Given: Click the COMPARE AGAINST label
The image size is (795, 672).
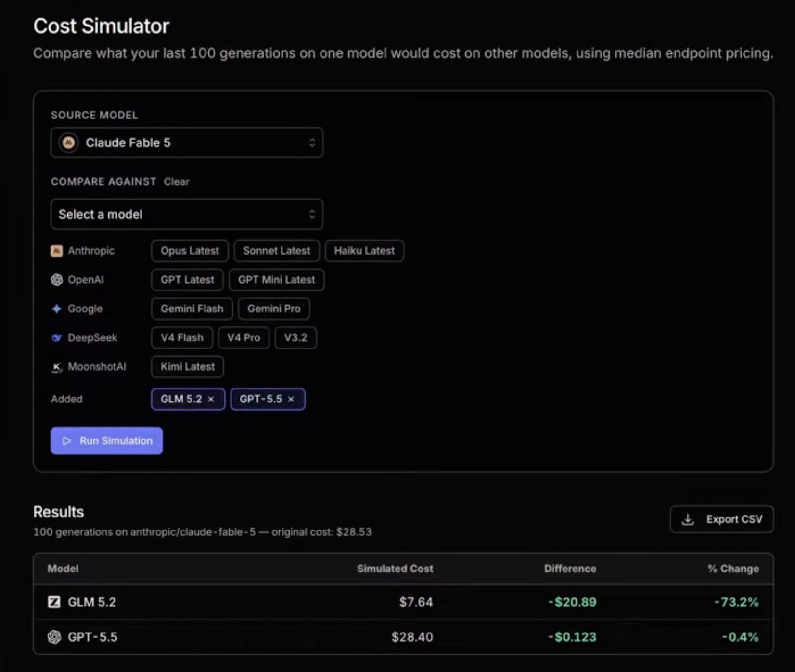Looking at the screenshot, I should tap(103, 181).
